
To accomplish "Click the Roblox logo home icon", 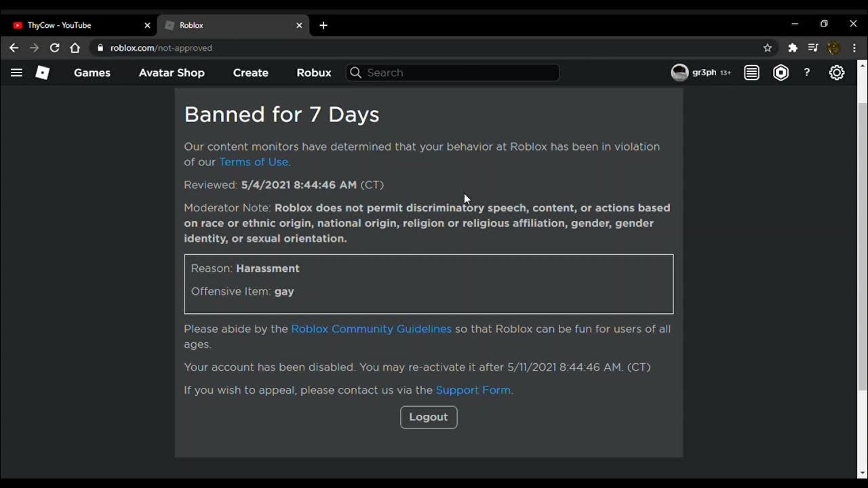I will [x=43, y=73].
